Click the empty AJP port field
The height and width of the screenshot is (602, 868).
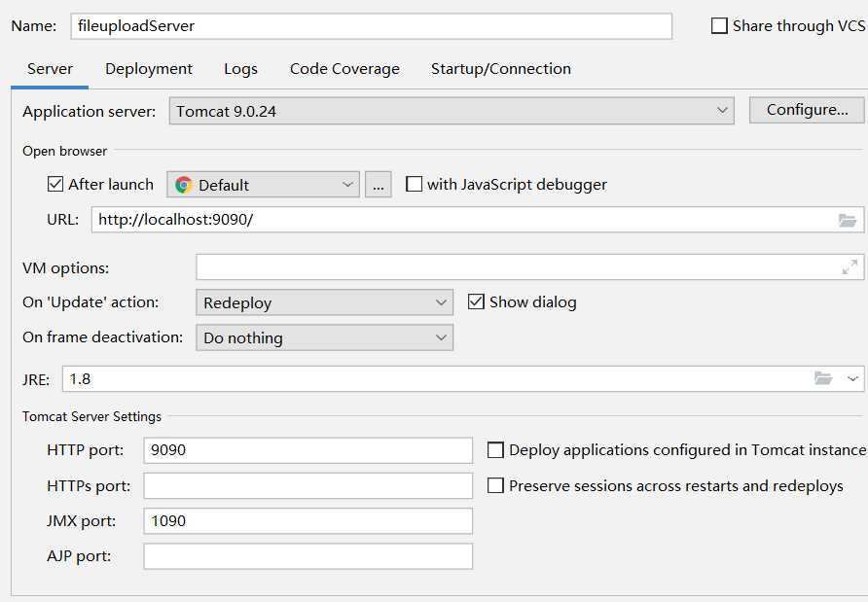307,556
